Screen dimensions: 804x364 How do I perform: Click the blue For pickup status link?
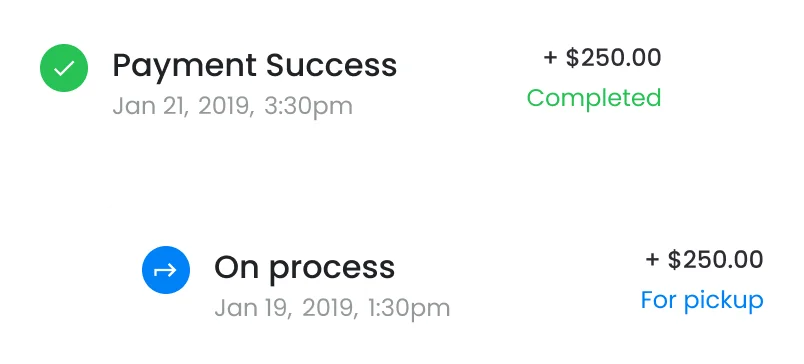point(702,300)
